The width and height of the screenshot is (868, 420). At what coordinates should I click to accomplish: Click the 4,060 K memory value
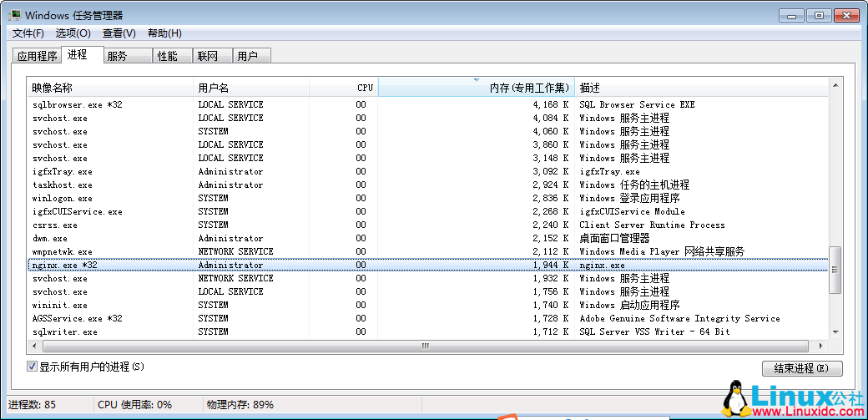point(551,131)
